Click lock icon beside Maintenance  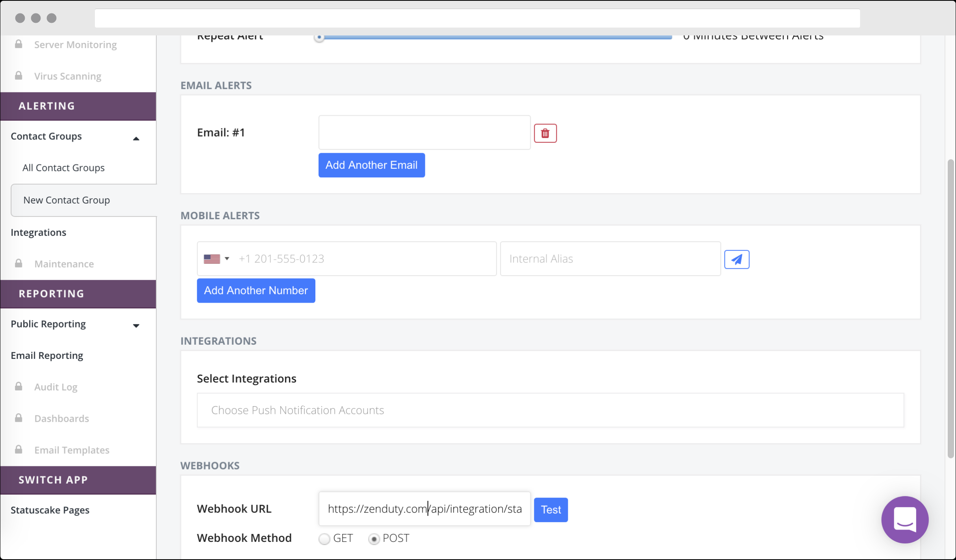(x=19, y=263)
